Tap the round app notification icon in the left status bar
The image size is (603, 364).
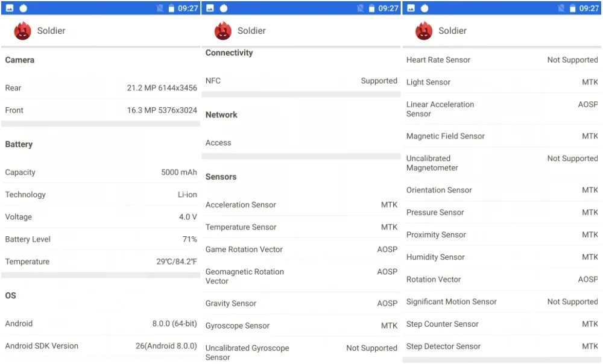tap(24, 8)
